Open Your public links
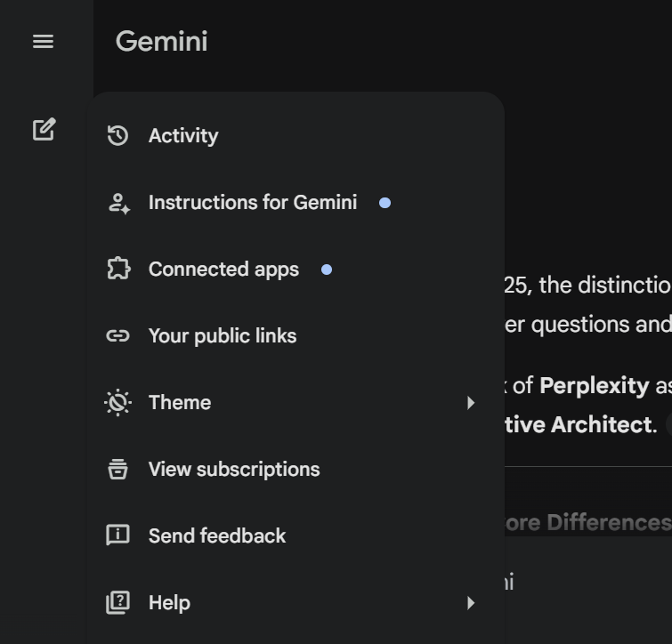 click(223, 336)
